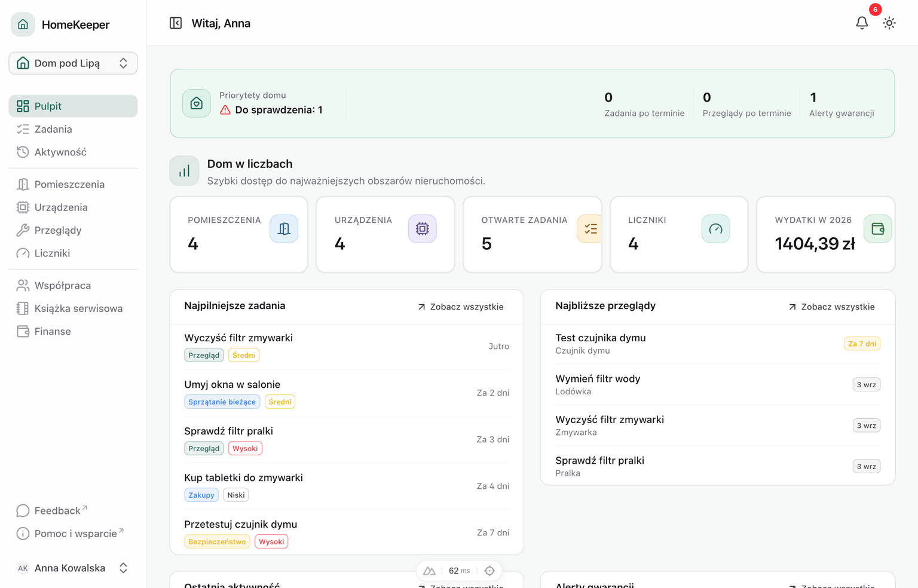Click the mountain icon in floating dev toolbar
Image resolution: width=918 pixels, height=588 pixels.
429,571
